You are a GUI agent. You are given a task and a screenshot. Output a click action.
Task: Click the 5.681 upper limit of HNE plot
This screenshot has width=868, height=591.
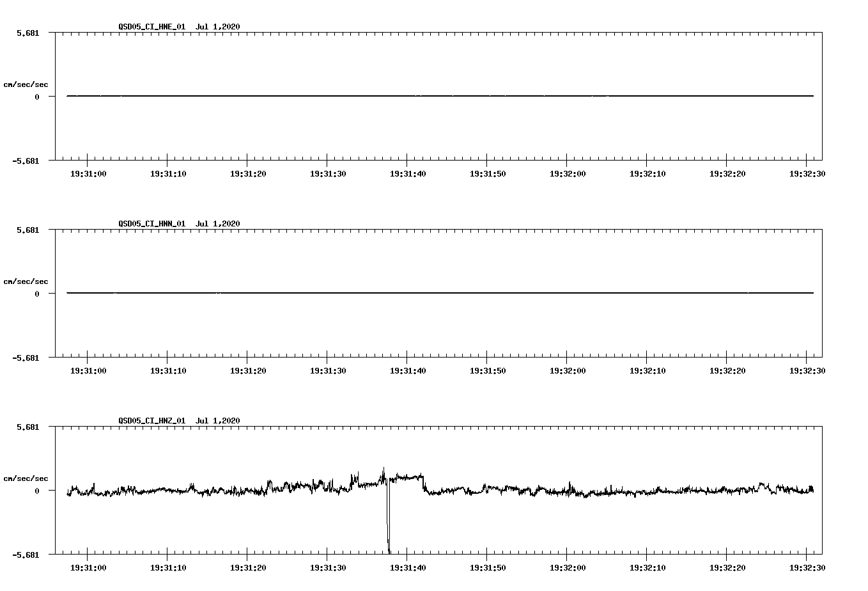click(28, 33)
